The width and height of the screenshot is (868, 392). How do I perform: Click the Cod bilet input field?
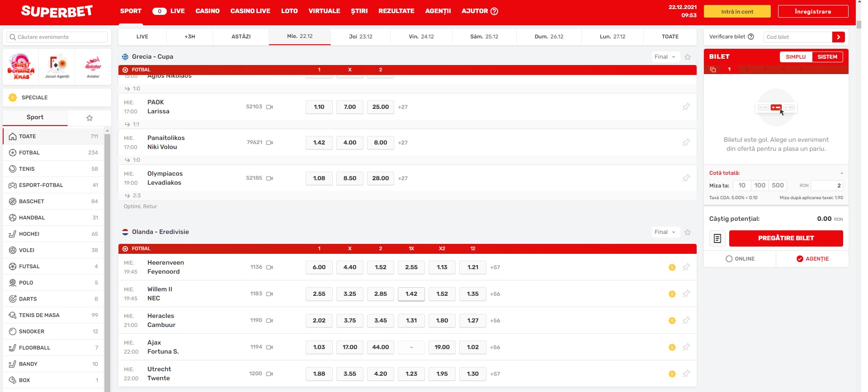[x=798, y=37]
